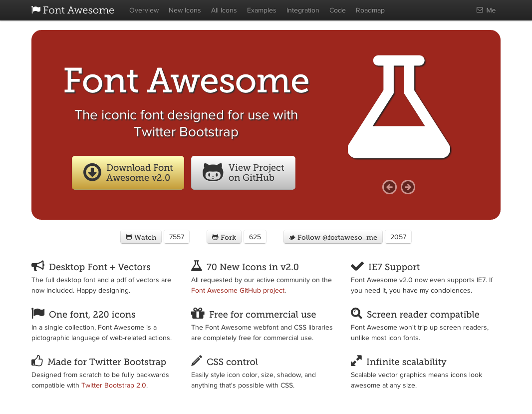Screen dimensions: 532x414
Task: Advance carousel with the right arrow icon
Action: pyautogui.click(x=408, y=187)
